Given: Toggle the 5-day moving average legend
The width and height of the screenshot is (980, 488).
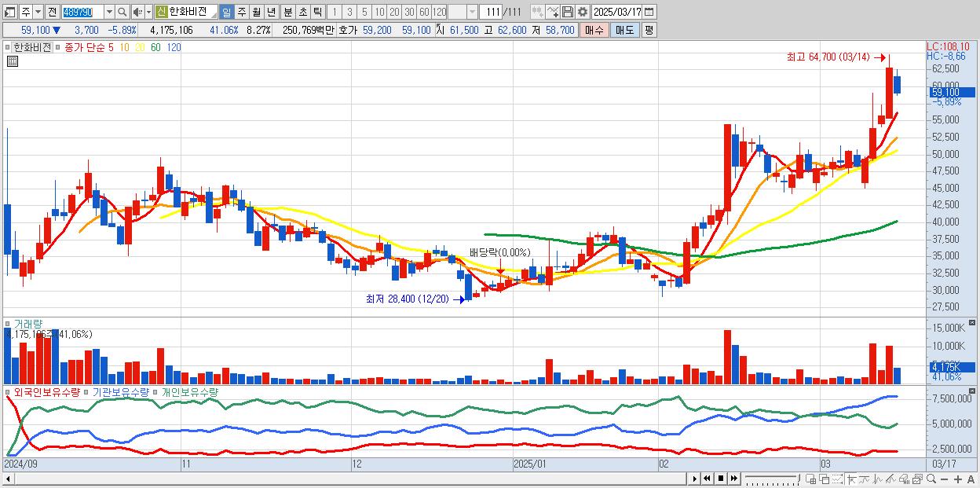Looking at the screenshot, I should tap(111, 47).
